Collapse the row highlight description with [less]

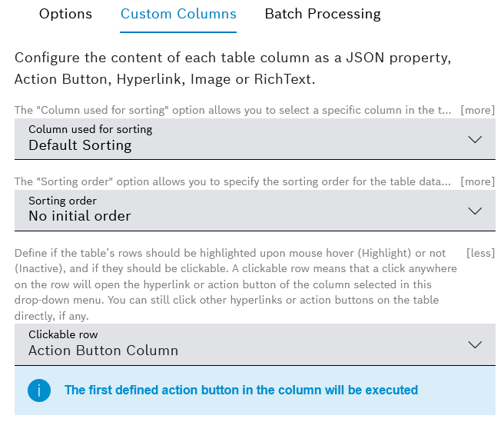pos(480,253)
